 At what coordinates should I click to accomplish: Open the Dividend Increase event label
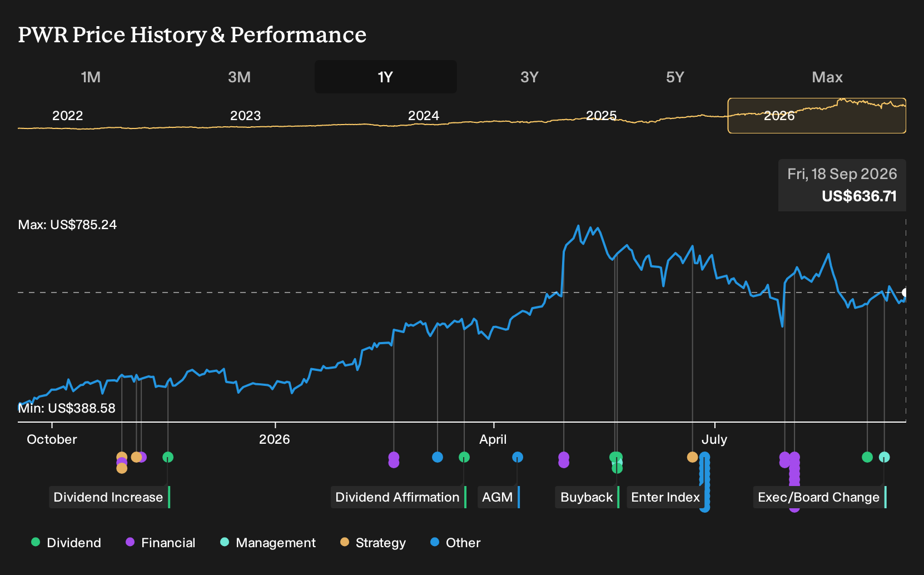(109, 497)
